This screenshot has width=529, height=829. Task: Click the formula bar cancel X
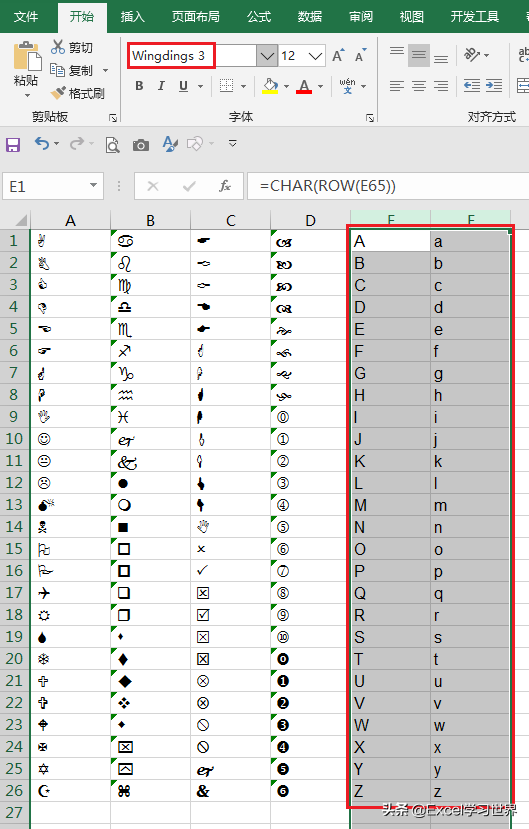click(x=153, y=186)
